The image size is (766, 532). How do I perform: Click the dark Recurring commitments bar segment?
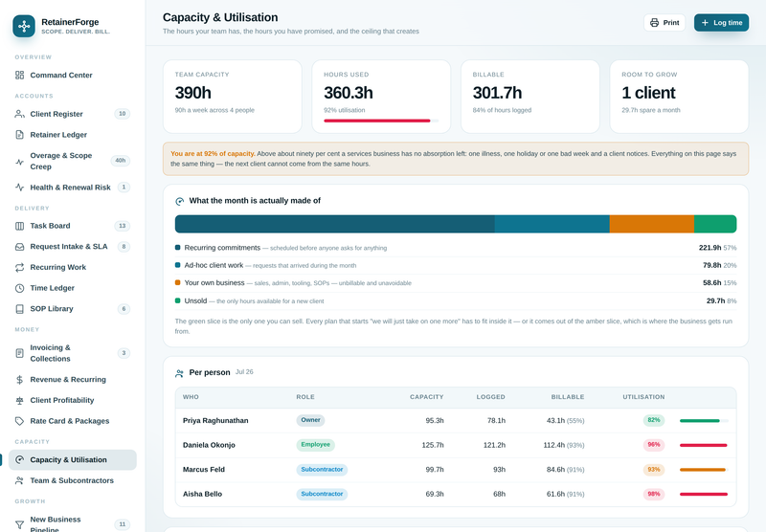[334, 224]
